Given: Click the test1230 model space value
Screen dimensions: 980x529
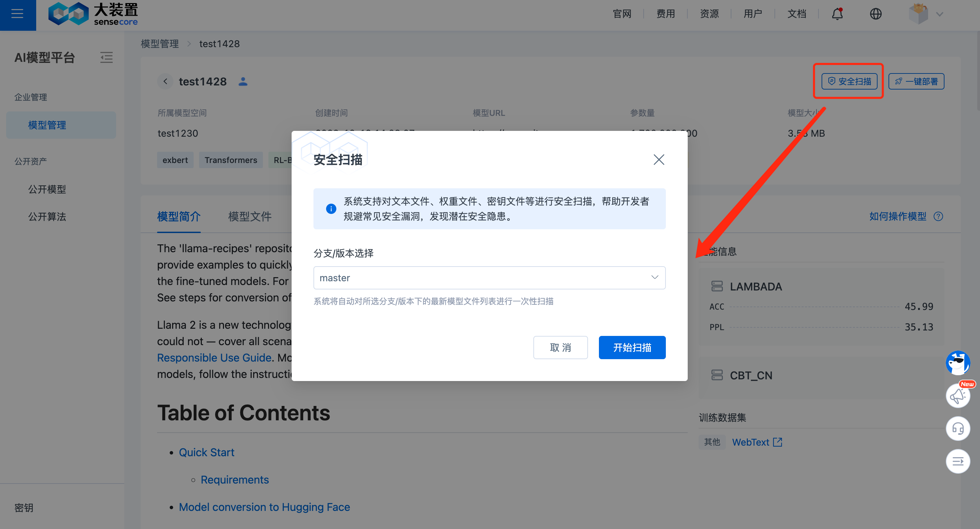Looking at the screenshot, I should coord(178,133).
